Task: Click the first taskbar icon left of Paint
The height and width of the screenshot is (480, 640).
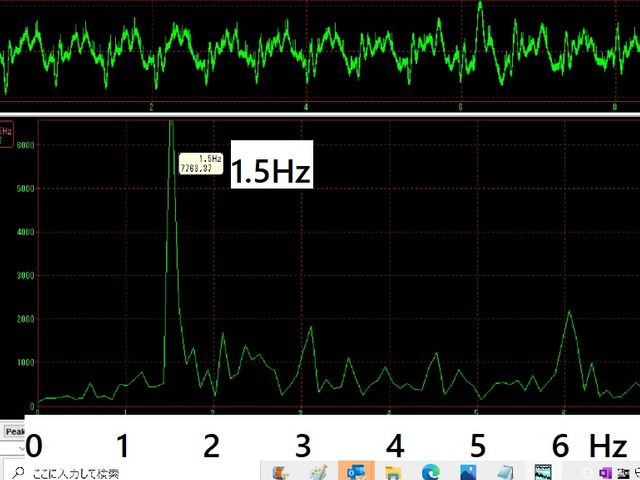Action: pyautogui.click(x=281, y=473)
